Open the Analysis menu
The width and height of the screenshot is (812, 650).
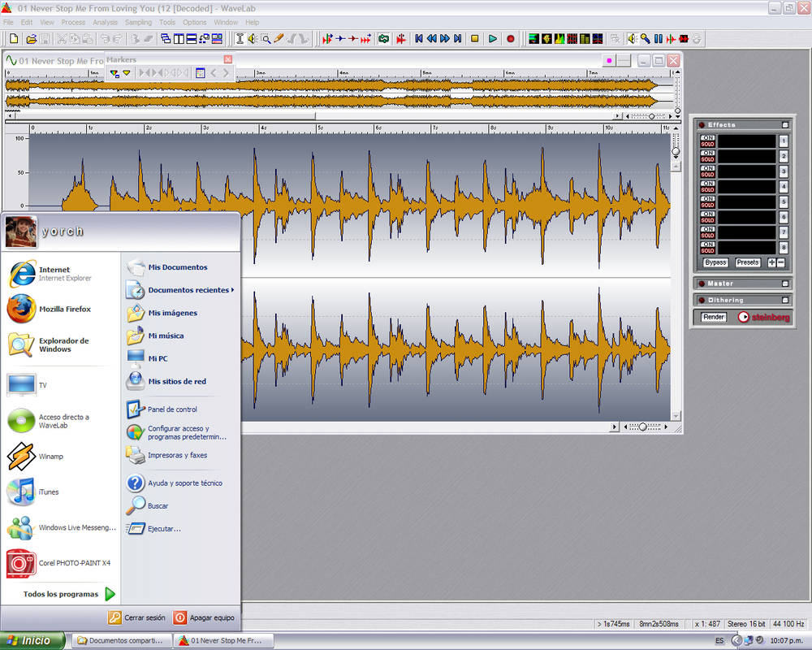[106, 22]
